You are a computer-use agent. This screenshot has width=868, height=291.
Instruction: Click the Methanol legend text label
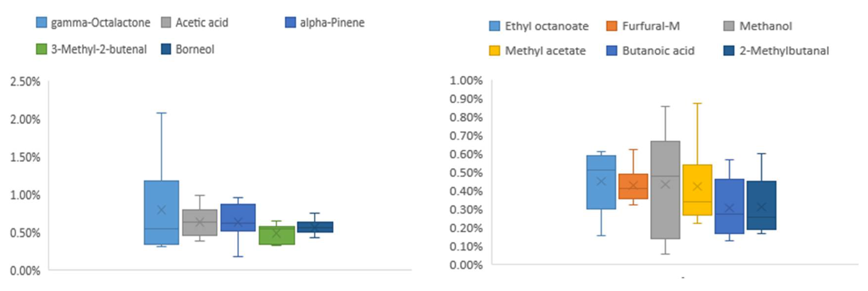(765, 26)
